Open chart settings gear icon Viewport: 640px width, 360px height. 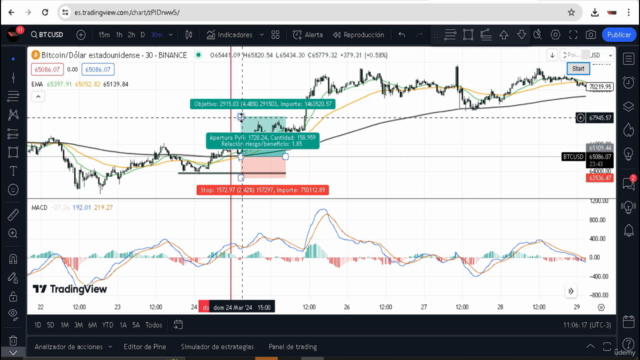tap(556, 35)
